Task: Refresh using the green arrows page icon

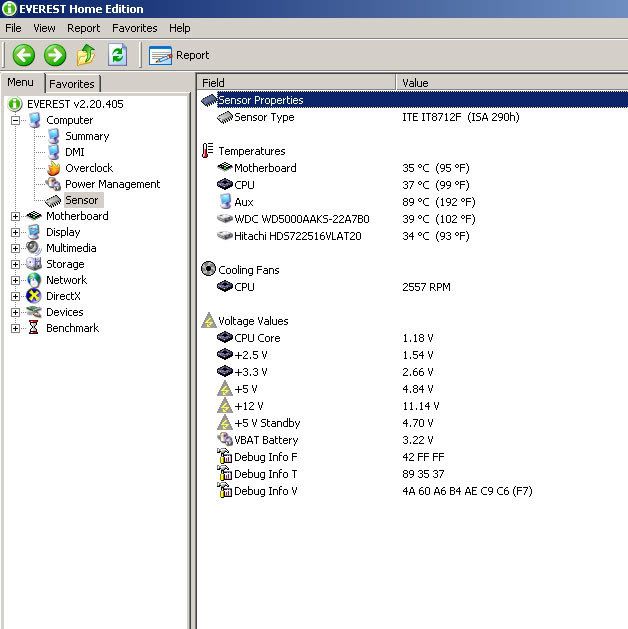Action: pyautogui.click(x=117, y=55)
